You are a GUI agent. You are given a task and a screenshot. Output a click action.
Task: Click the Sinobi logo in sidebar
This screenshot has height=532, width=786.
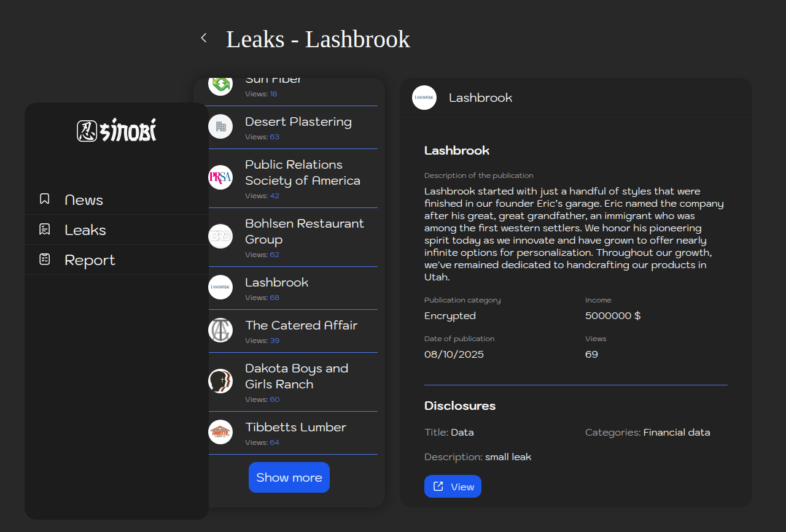click(117, 131)
